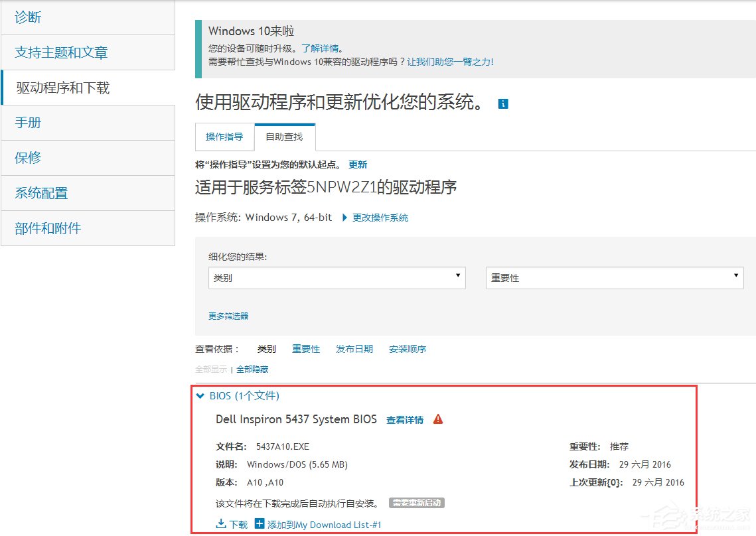Sort results by 发布日期
Viewport: 756px width, 536px height.
click(354, 348)
